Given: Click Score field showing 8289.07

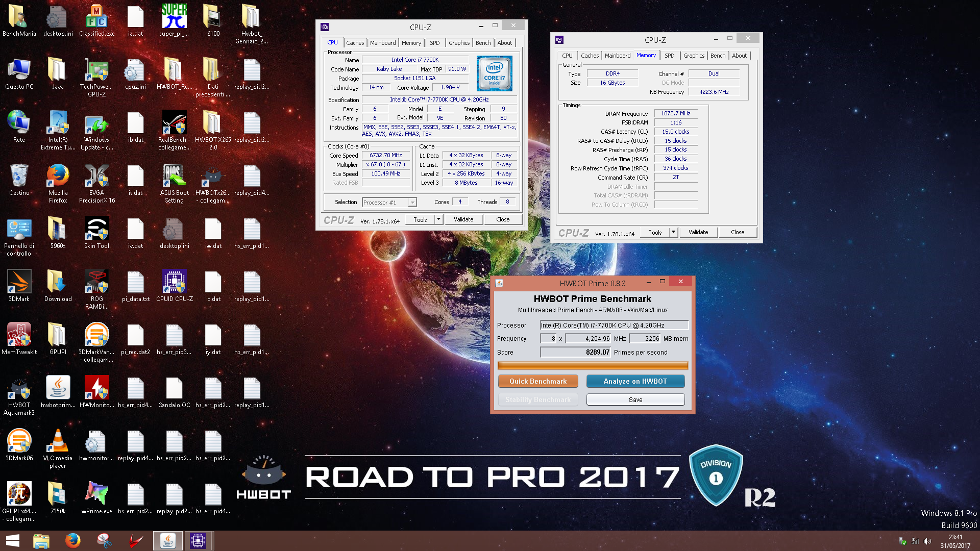Looking at the screenshot, I should (x=575, y=352).
